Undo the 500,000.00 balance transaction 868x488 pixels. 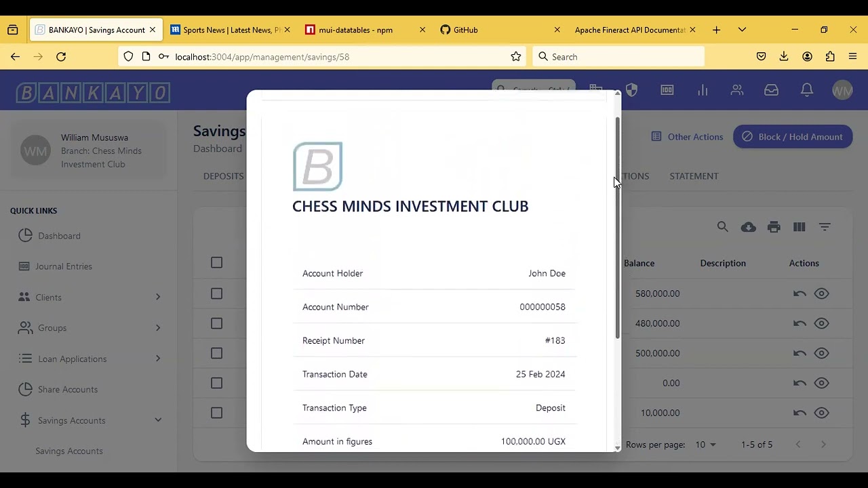click(x=800, y=353)
